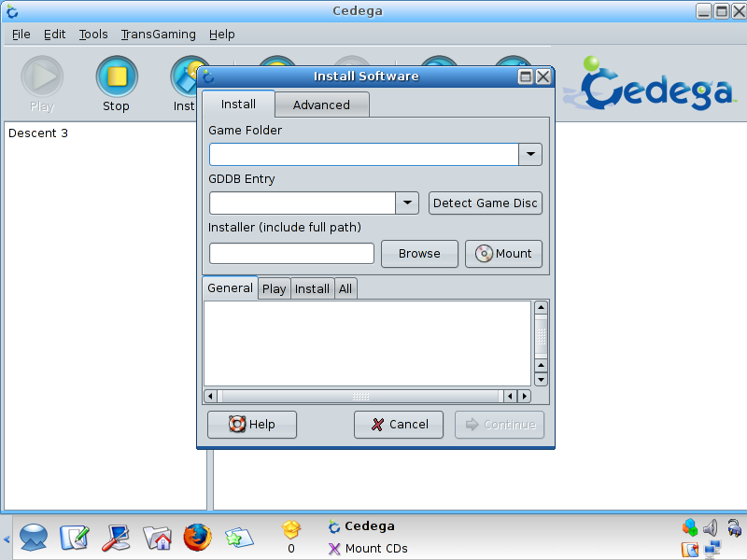
Task: Open the text editor taskbar icon
Action: pos(75,538)
